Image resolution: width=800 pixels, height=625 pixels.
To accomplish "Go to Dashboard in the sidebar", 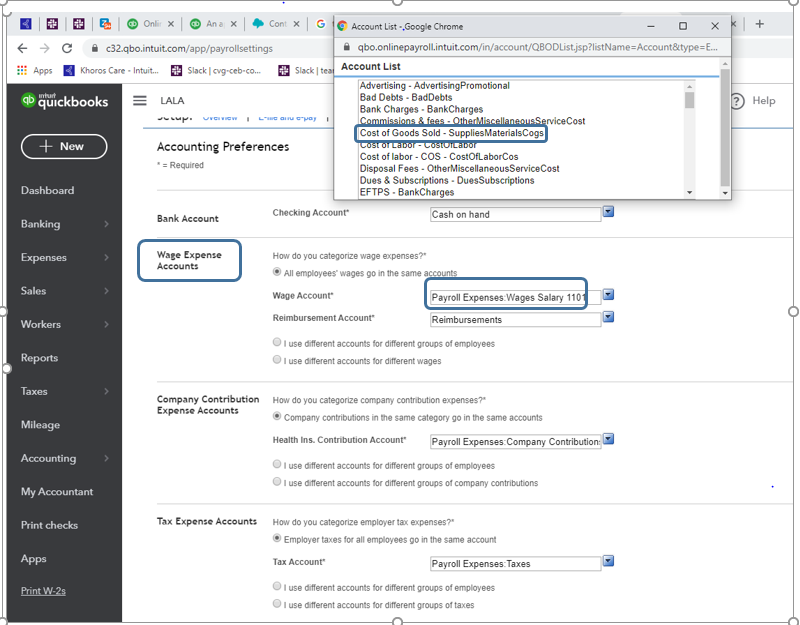I will (x=47, y=190).
